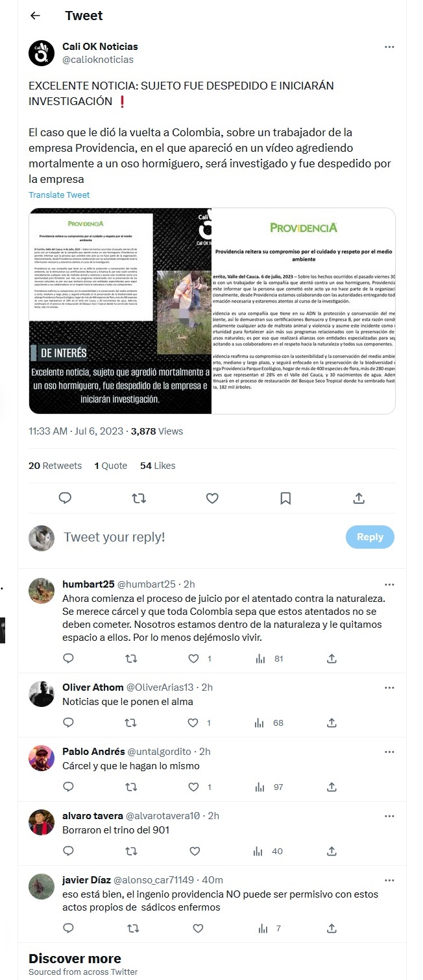Like the main Cali OK Noticias tweet

(211, 498)
